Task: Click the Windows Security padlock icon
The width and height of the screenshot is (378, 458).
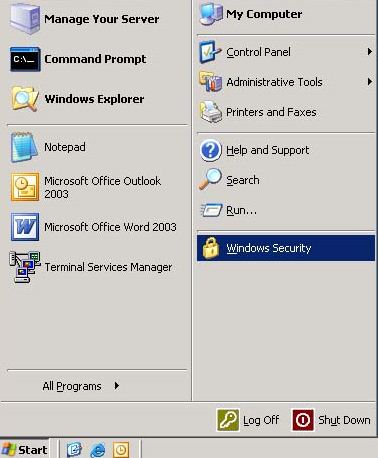Action: pos(211,248)
